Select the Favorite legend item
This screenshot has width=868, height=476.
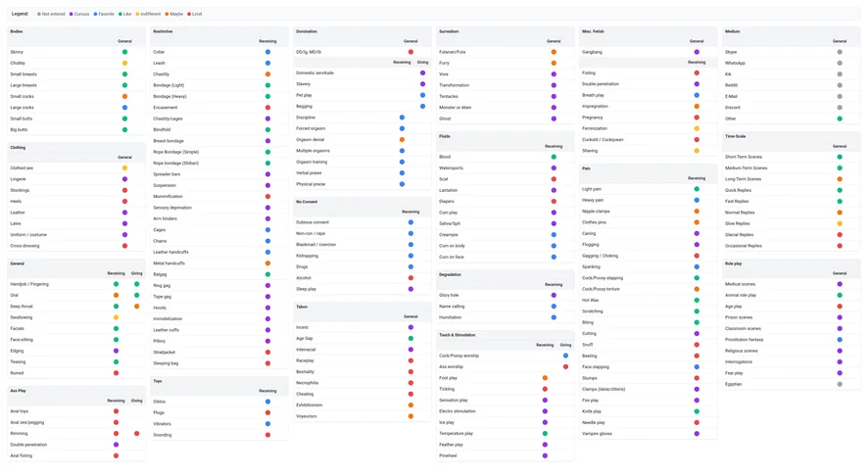click(x=104, y=14)
